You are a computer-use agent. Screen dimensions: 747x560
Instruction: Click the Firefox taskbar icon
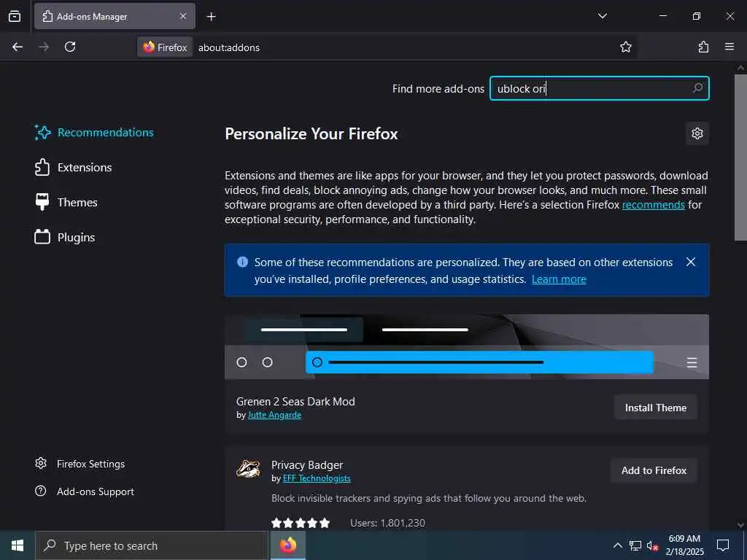287,545
